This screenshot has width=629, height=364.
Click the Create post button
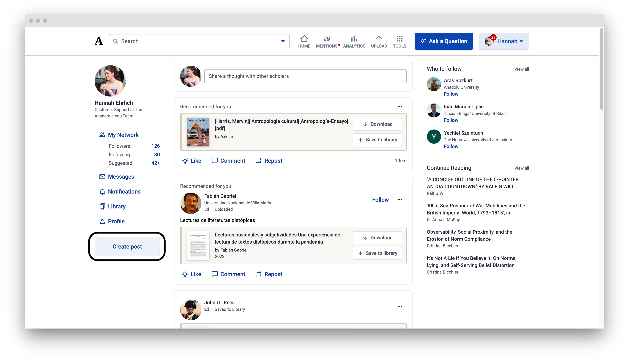127,247
